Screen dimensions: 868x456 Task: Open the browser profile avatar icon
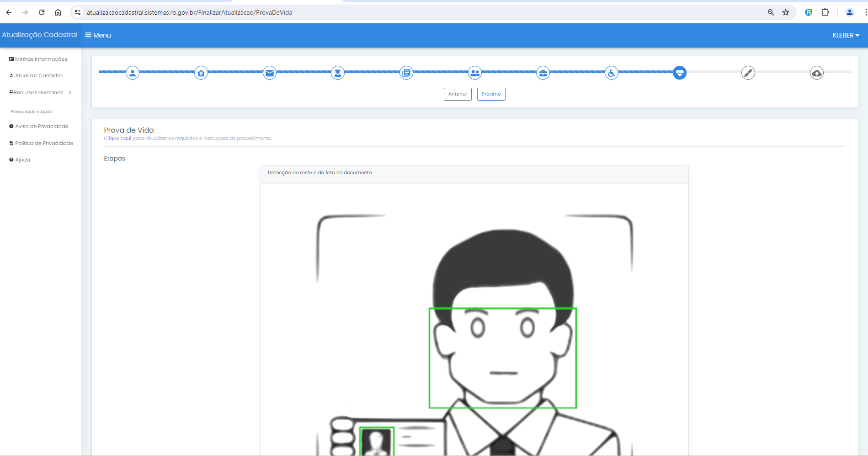coord(850,12)
